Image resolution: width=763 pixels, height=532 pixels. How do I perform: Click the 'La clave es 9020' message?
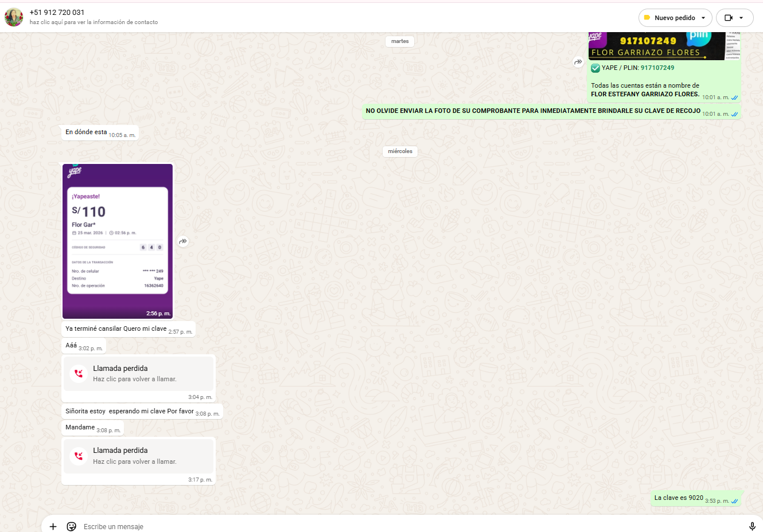[x=679, y=498]
